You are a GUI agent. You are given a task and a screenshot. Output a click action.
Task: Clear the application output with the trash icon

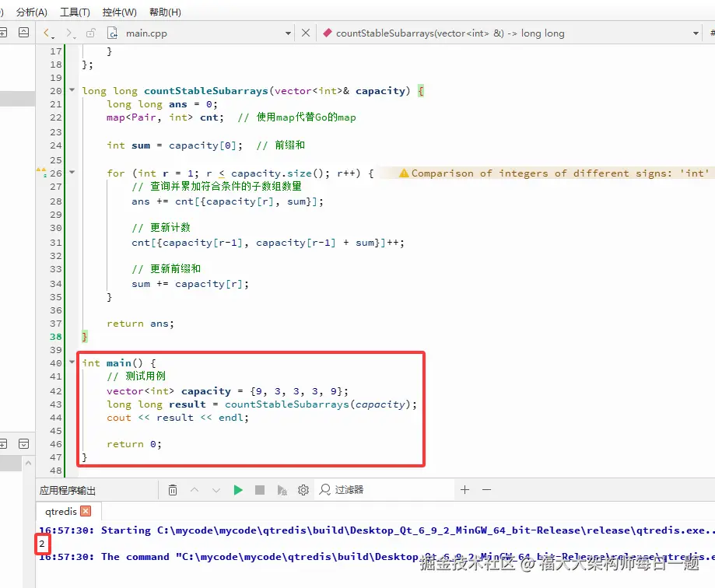point(173,490)
